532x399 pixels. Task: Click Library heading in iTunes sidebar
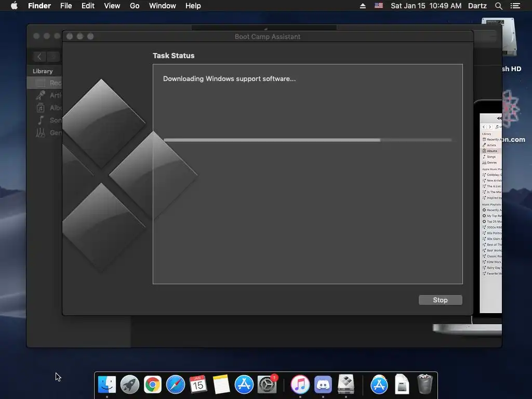(43, 71)
